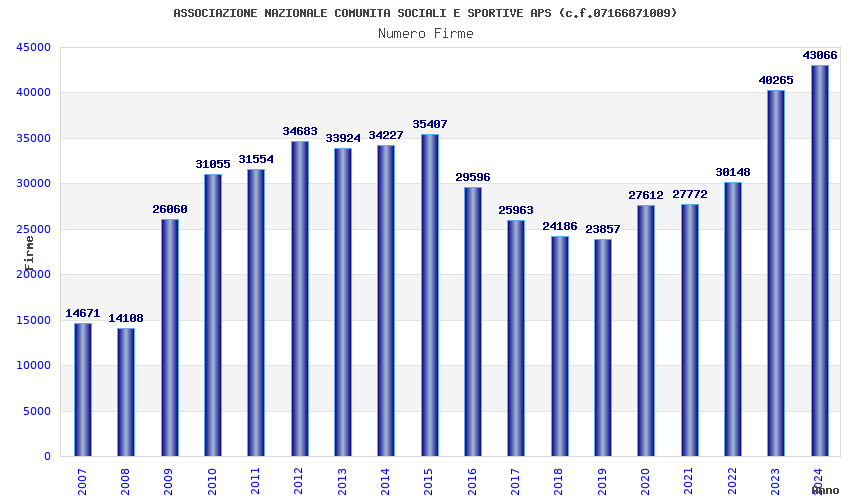The height and width of the screenshot is (500, 850).
Task: Click the 2009 bar in the chart
Action: point(170,337)
